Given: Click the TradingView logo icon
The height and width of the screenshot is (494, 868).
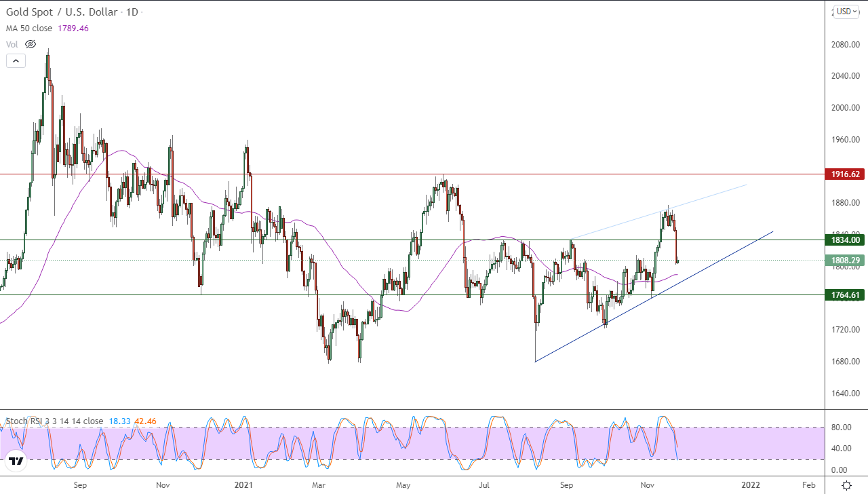Looking at the screenshot, I should [16, 461].
